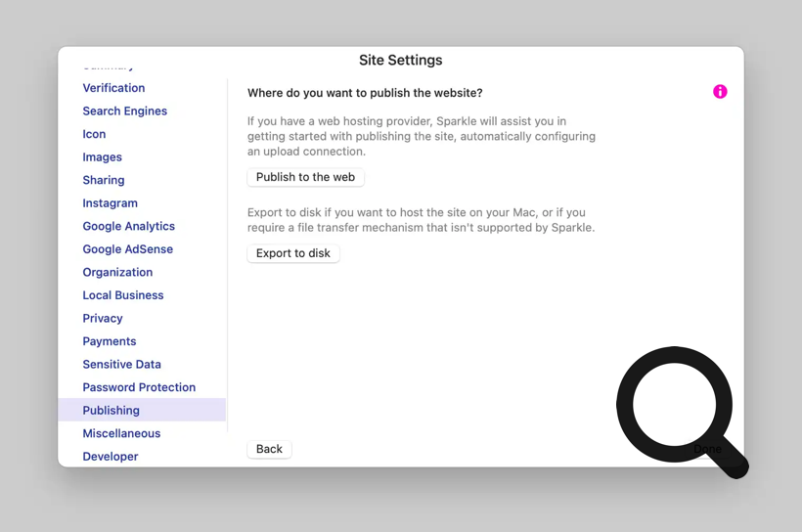Screen dimensions: 802x532
Task: Select Miscellaneous in the sidebar
Action: tap(121, 433)
